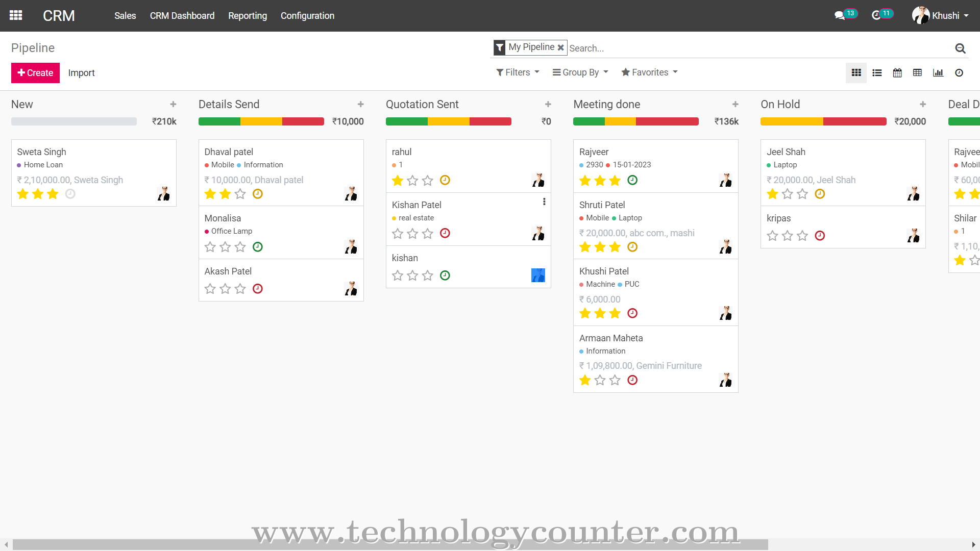Open the Kishan Patel card options menu
This screenshot has height=551, width=980.
544,202
